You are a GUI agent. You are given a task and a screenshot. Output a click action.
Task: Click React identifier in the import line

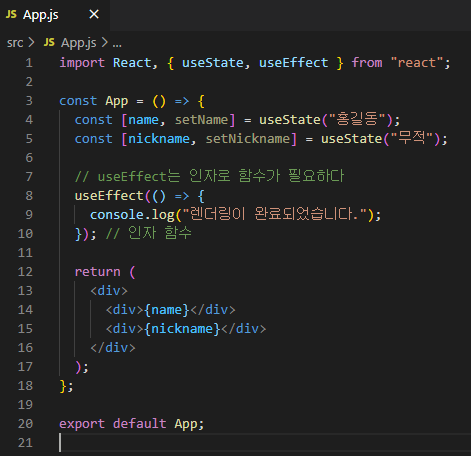click(x=132, y=63)
